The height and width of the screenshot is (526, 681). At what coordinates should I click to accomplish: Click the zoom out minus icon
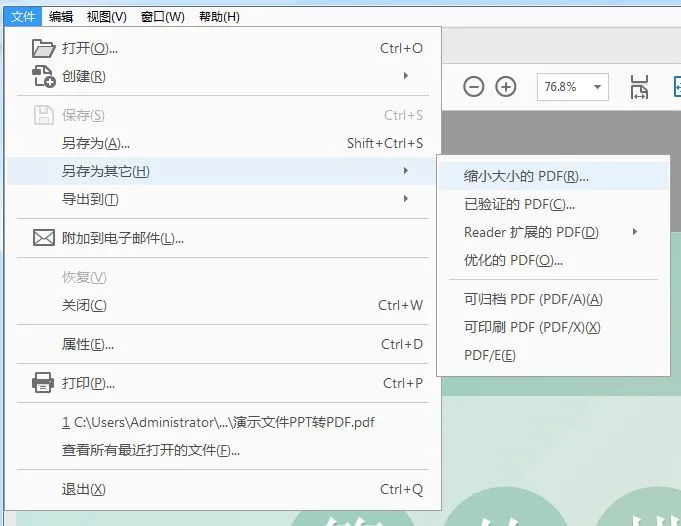(473, 86)
